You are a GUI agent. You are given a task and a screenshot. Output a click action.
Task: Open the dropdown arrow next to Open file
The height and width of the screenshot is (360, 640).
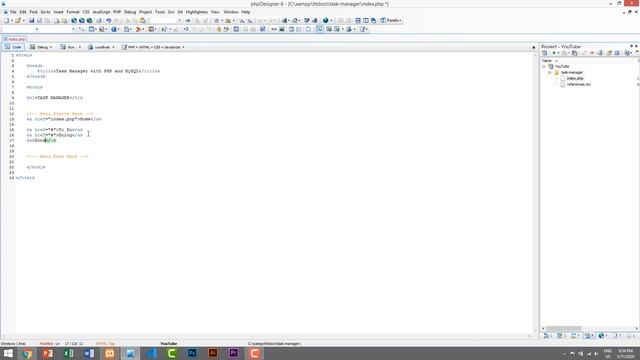[23, 20]
